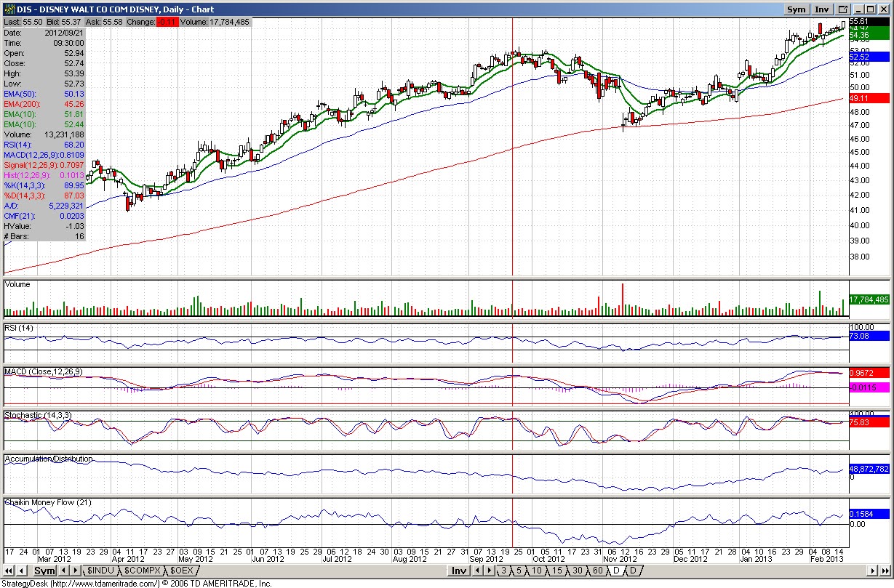Click the HValue: -1.03 row

(45, 226)
